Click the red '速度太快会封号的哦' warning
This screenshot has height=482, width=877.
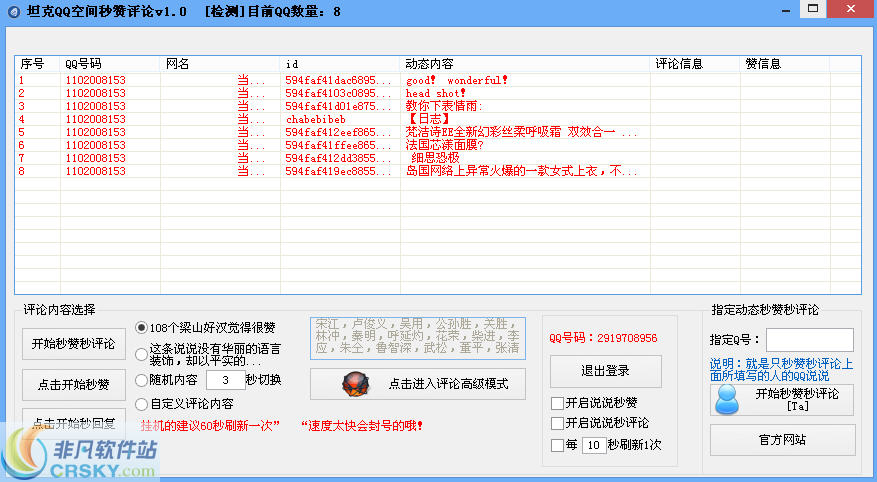[x=362, y=426]
